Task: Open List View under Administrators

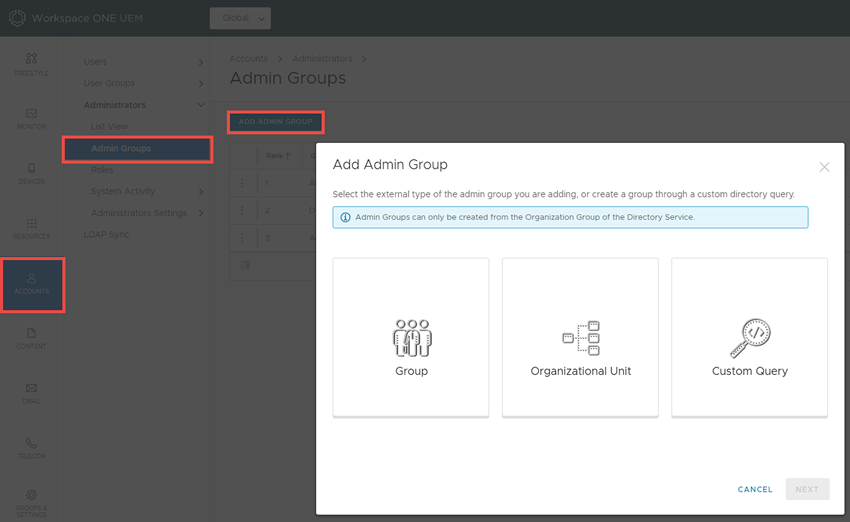Action: 110,126
